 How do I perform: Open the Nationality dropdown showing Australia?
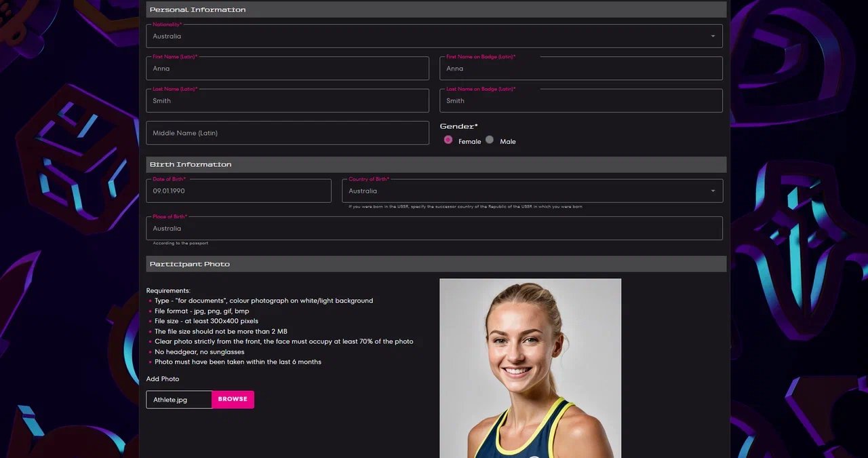(x=434, y=36)
